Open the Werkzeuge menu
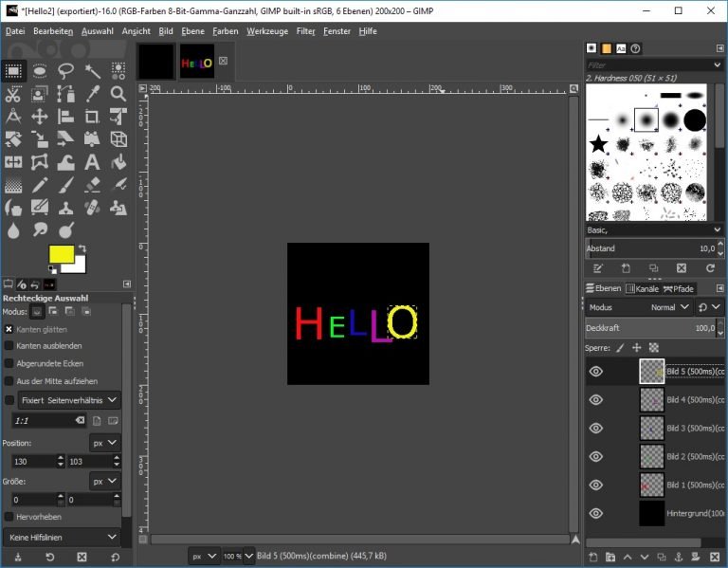 pos(267,31)
